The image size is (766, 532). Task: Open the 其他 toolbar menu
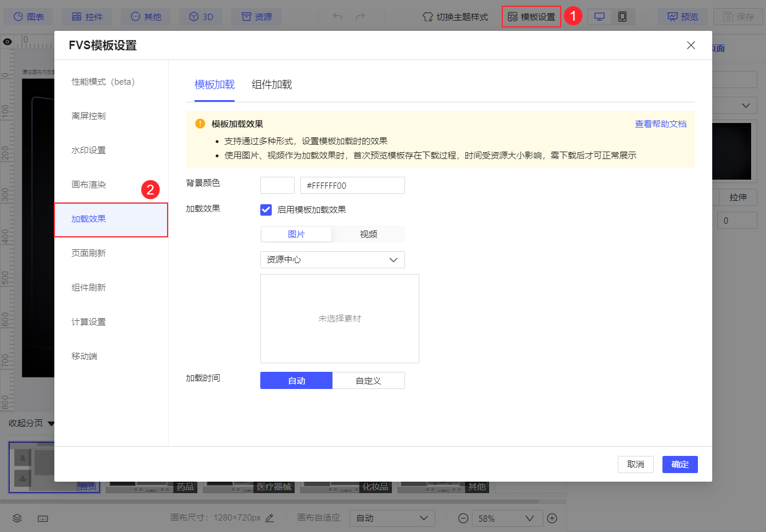click(146, 17)
